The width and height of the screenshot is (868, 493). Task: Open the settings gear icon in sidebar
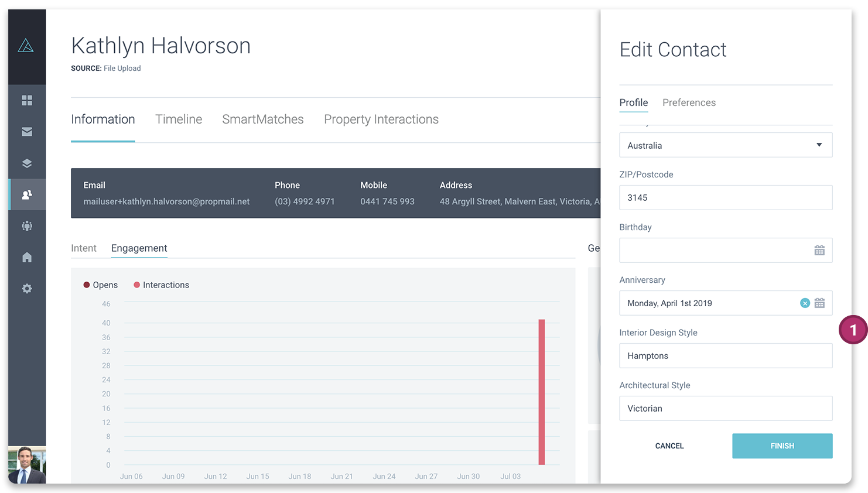click(27, 288)
